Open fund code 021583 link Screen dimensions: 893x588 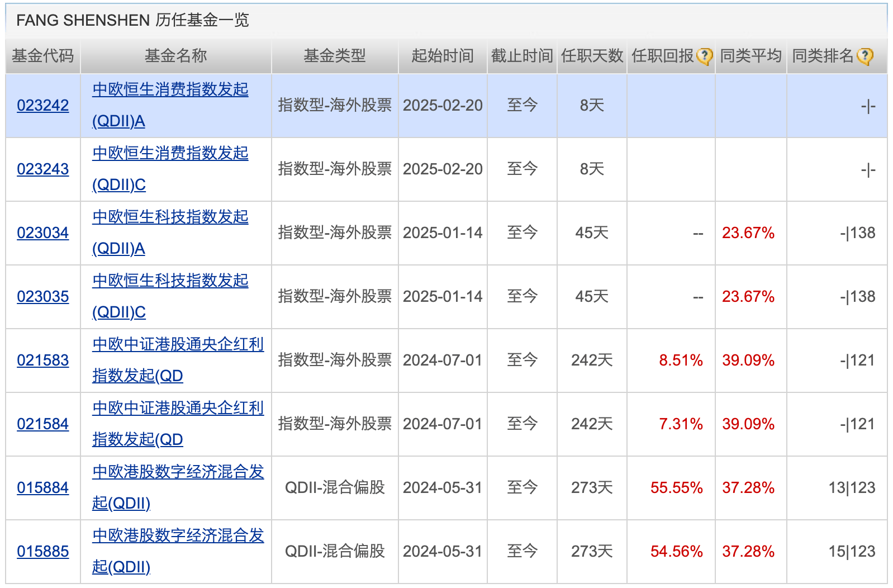(43, 360)
